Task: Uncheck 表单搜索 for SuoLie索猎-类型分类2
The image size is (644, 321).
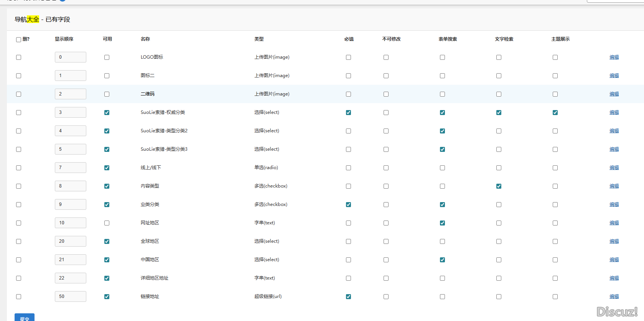Action: point(442,131)
